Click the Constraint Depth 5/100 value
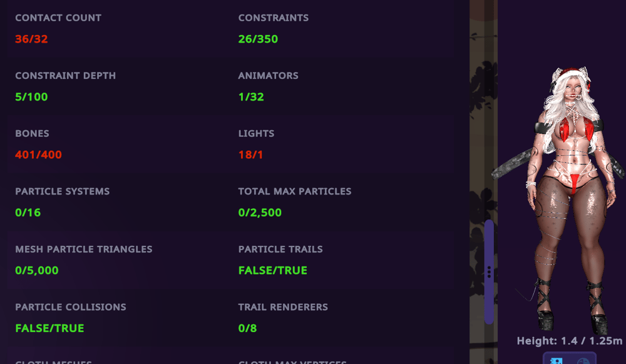Image resolution: width=626 pixels, height=364 pixels. tap(31, 97)
